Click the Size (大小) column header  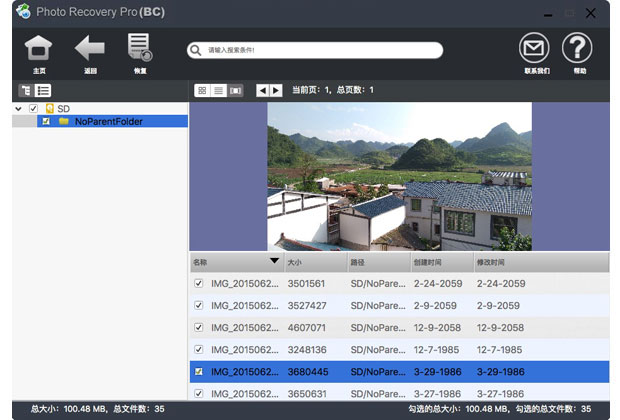point(316,262)
